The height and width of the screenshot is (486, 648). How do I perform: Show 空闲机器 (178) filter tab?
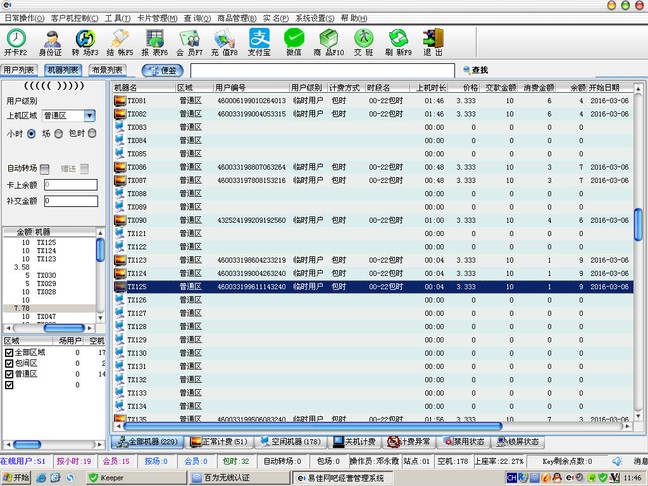tap(291, 442)
